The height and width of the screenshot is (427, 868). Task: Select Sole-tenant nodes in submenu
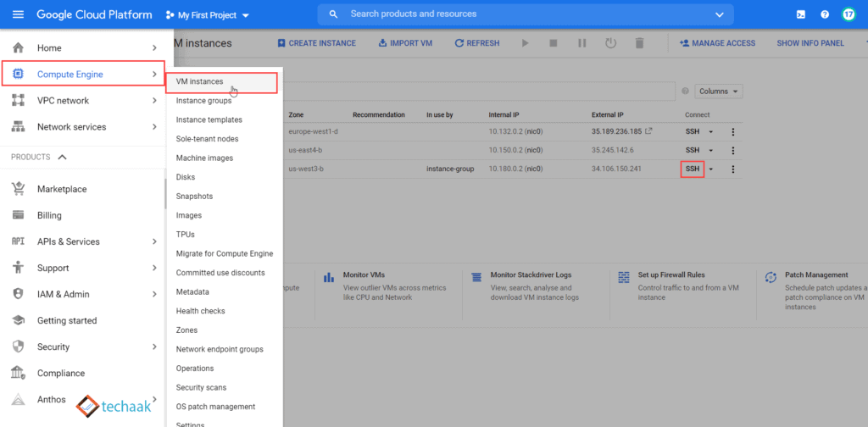[x=207, y=139]
